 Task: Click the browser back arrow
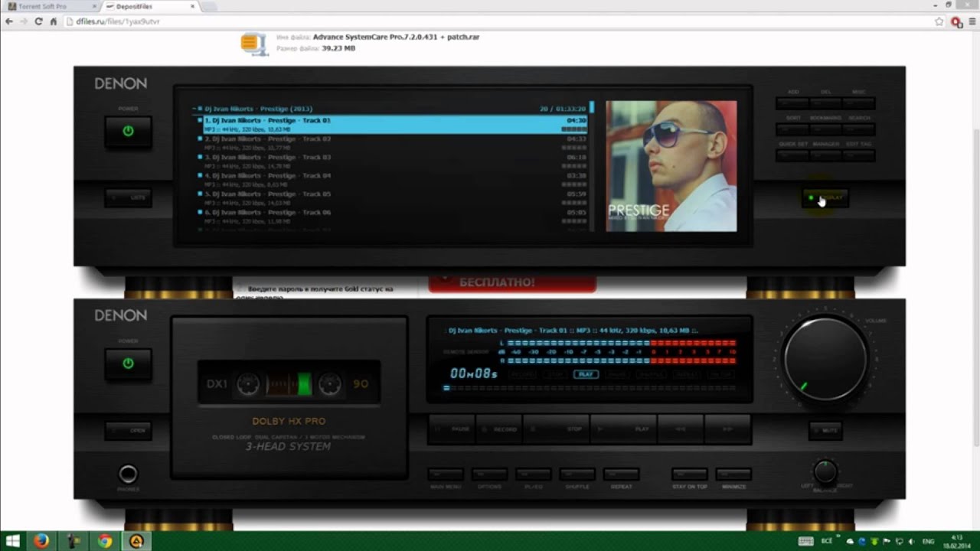click(9, 21)
